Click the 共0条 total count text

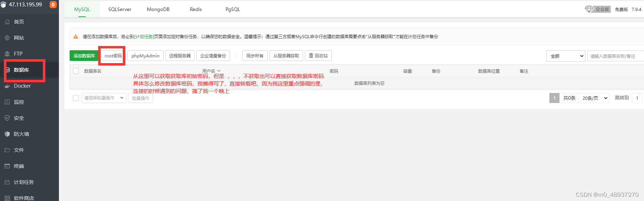click(569, 98)
